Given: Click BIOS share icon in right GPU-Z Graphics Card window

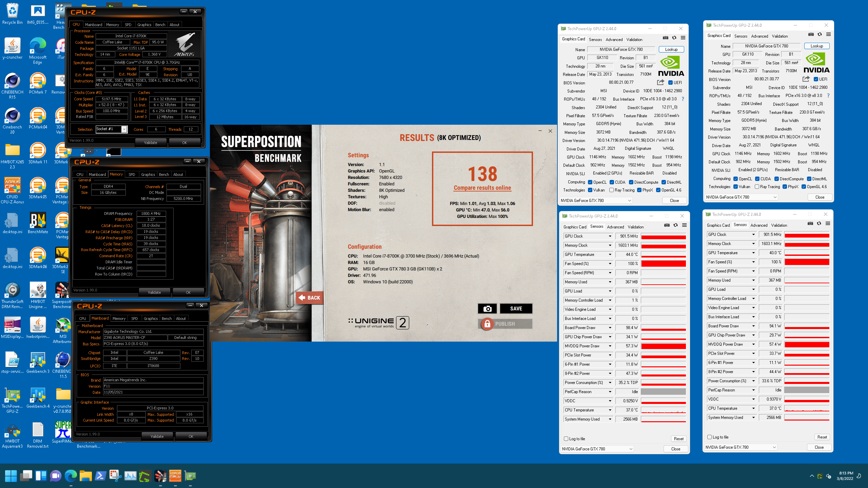Looking at the screenshot, I should tap(806, 79).
